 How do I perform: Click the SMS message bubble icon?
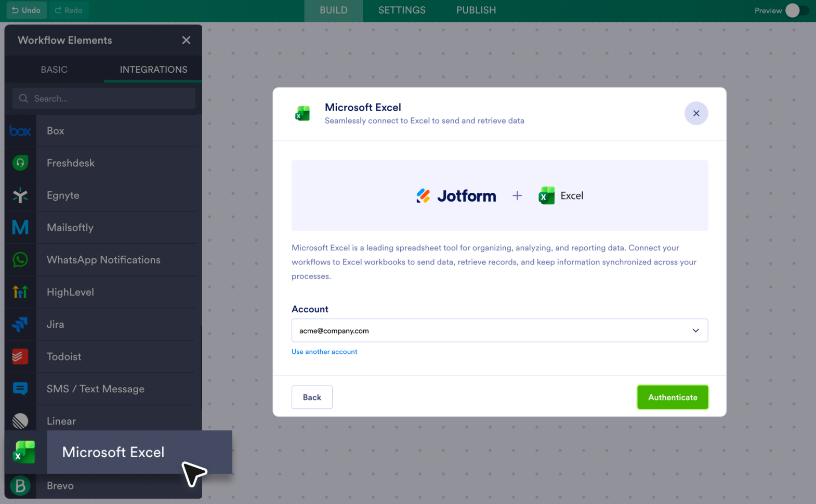(20, 389)
